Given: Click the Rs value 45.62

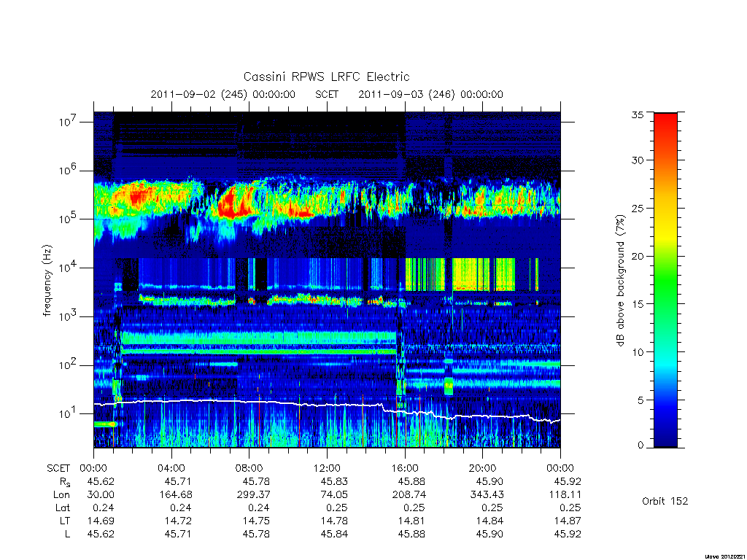Looking at the screenshot, I should (101, 481).
